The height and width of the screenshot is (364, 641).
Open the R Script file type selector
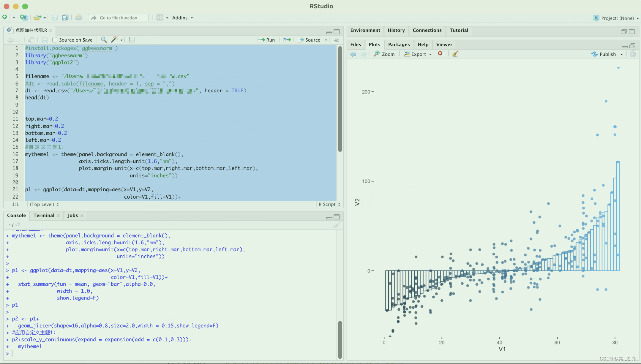click(329, 204)
